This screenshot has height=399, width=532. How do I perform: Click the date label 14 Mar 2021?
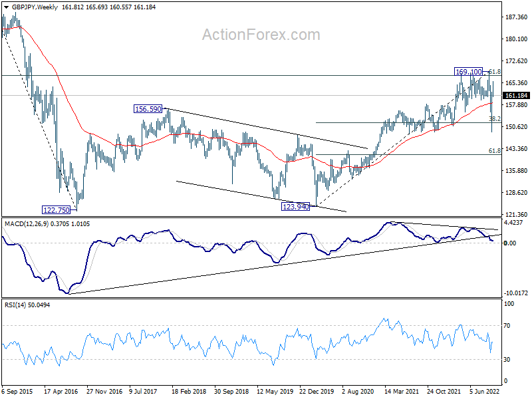pos(402,391)
